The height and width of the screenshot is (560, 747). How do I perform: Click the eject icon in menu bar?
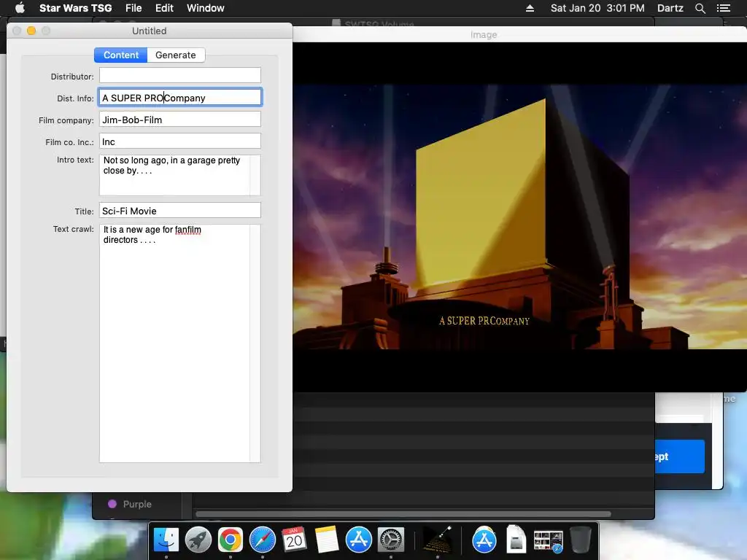(x=530, y=8)
